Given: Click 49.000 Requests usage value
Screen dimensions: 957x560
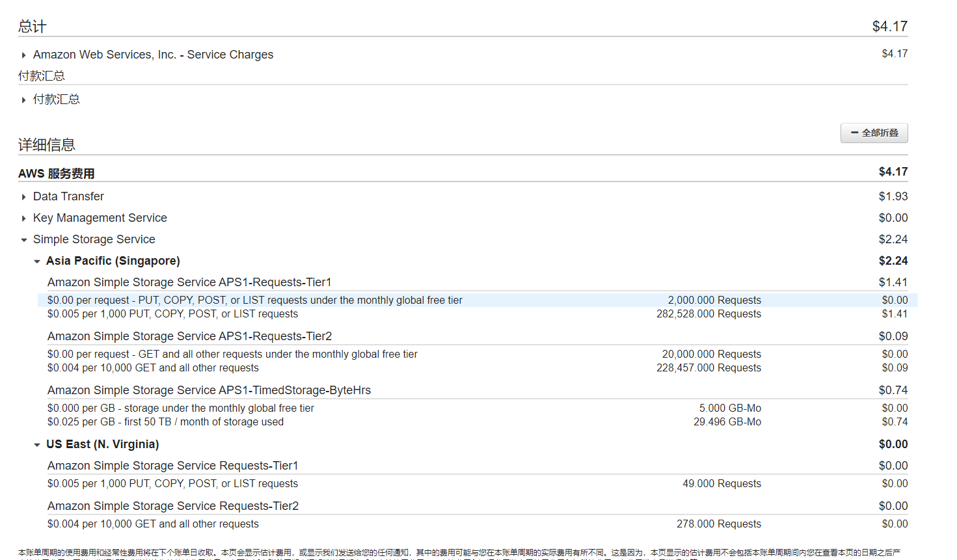Looking at the screenshot, I should (x=721, y=483).
